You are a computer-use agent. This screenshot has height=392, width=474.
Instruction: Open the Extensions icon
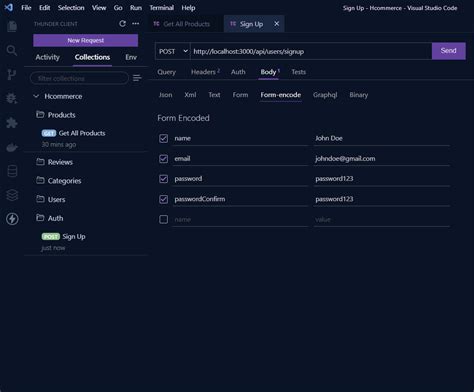tap(12, 123)
